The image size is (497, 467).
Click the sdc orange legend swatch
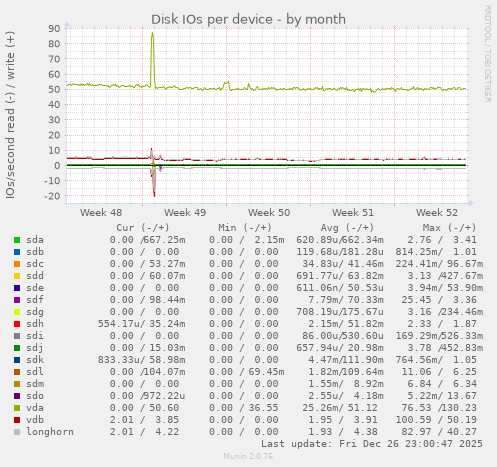click(17, 264)
